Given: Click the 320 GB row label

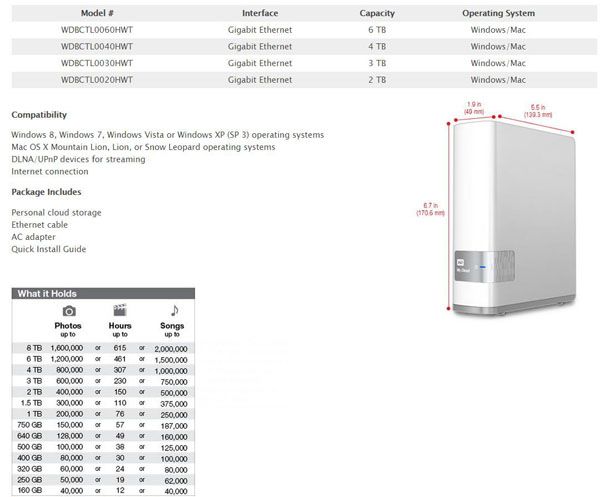Looking at the screenshot, I should (30, 469).
